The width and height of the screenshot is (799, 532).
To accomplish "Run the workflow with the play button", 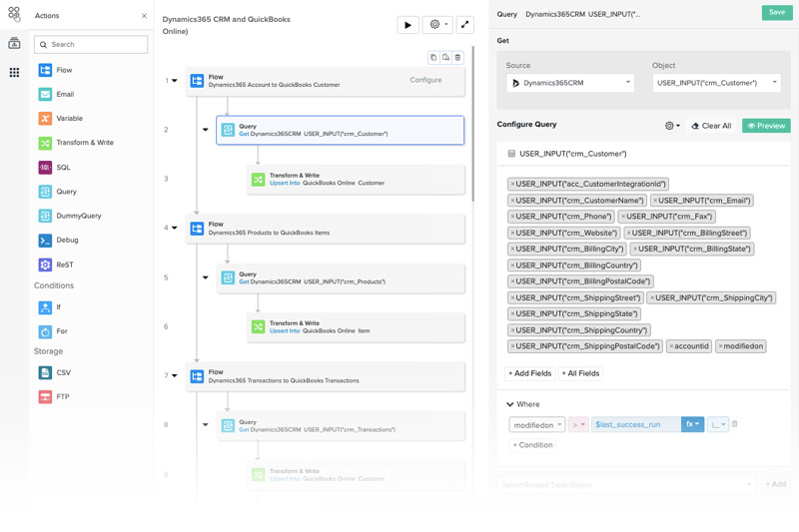I will tap(407, 25).
